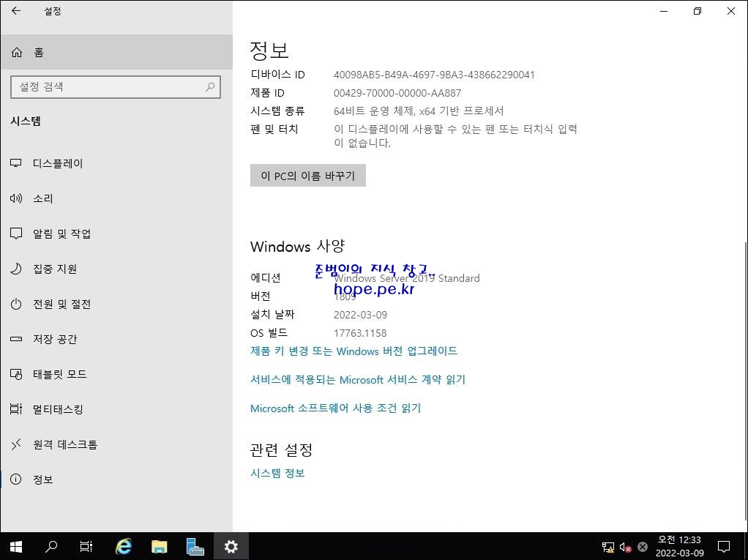Viewport: 748px width, 560px height.
Task: Open 디스플레이 (Display) settings
Action: pos(116,164)
